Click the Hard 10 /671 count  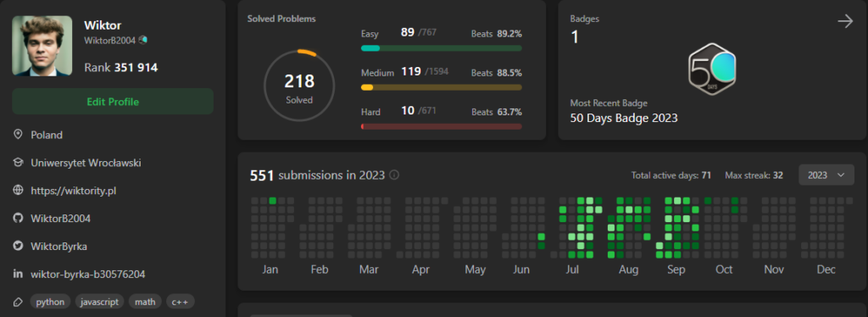(x=419, y=111)
